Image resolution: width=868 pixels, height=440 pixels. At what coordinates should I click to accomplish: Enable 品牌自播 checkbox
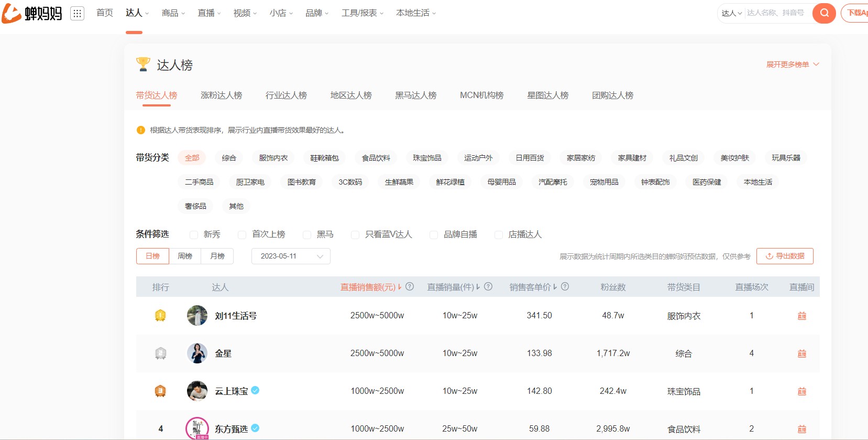coord(434,235)
